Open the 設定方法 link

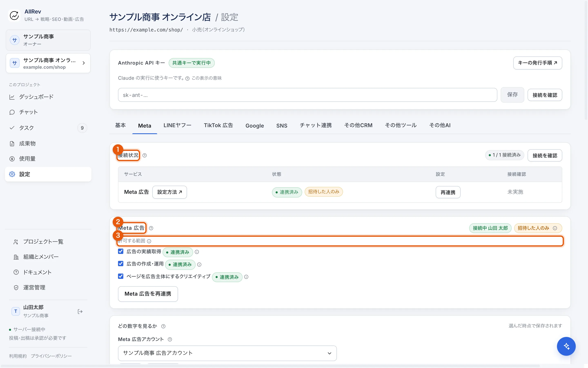pos(170,192)
